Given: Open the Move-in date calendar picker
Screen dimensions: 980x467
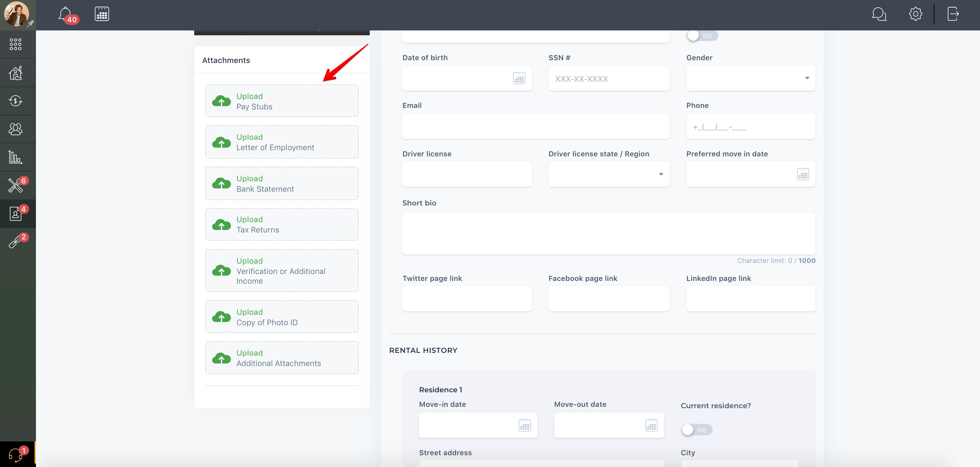Looking at the screenshot, I should (x=525, y=425).
